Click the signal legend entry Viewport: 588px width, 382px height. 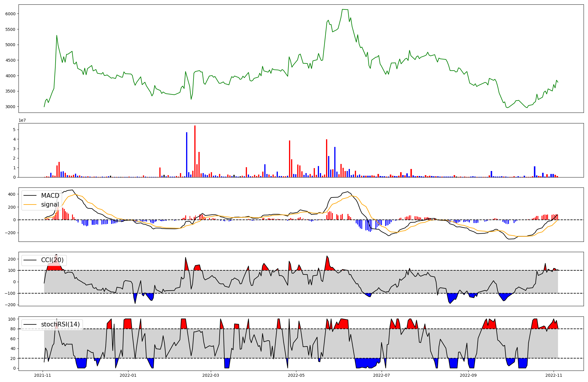(x=50, y=205)
